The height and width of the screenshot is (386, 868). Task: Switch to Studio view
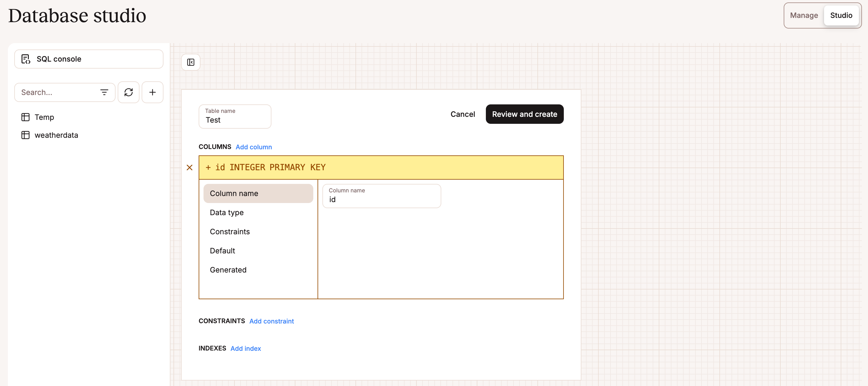841,15
